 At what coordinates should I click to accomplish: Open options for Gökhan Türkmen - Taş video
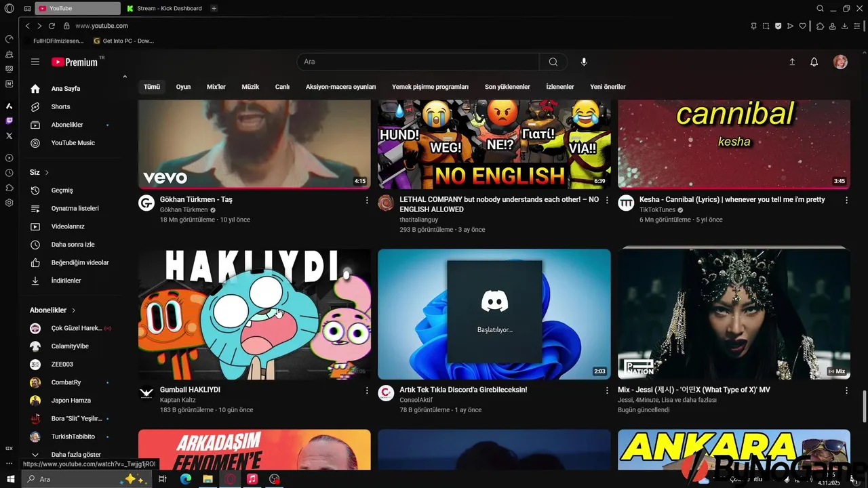(x=367, y=200)
